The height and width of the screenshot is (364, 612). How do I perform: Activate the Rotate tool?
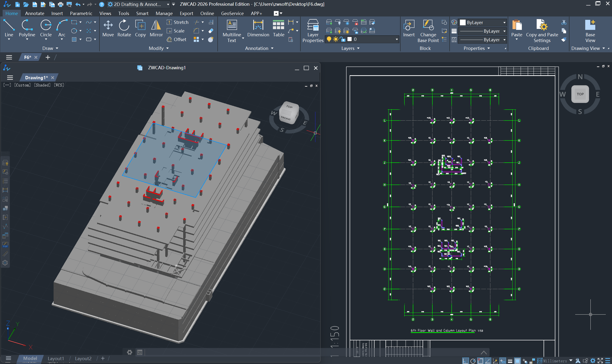124,28
